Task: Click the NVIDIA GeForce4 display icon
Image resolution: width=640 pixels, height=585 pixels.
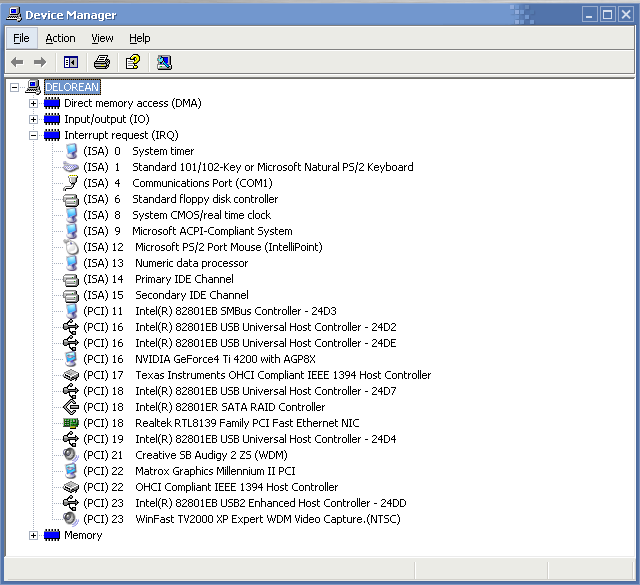Action: (71, 359)
